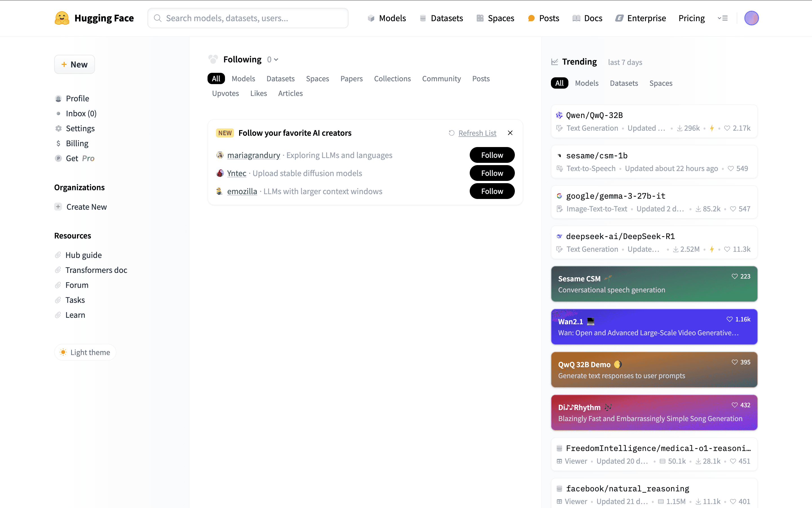Click the Settings gear icon in sidebar
The width and height of the screenshot is (812, 508).
point(58,128)
